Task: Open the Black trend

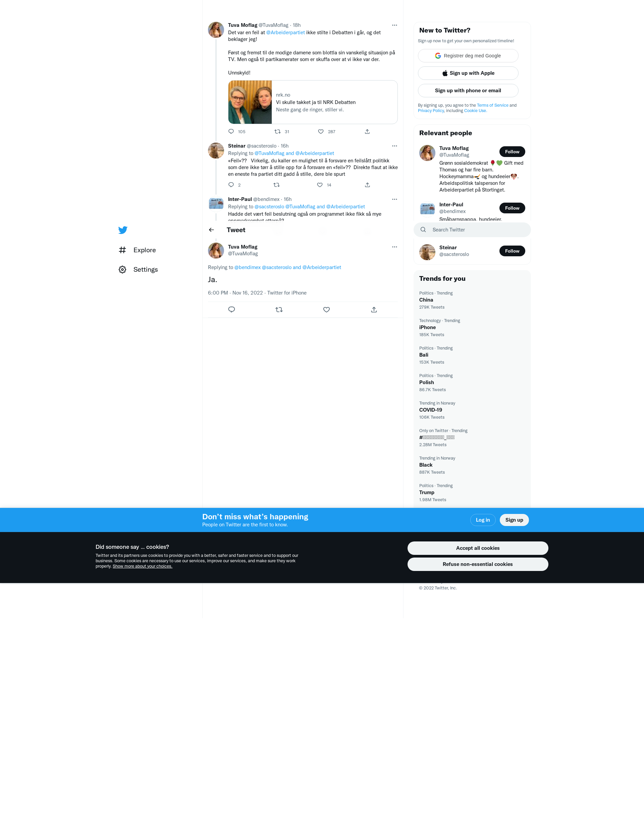Action: pos(472,465)
